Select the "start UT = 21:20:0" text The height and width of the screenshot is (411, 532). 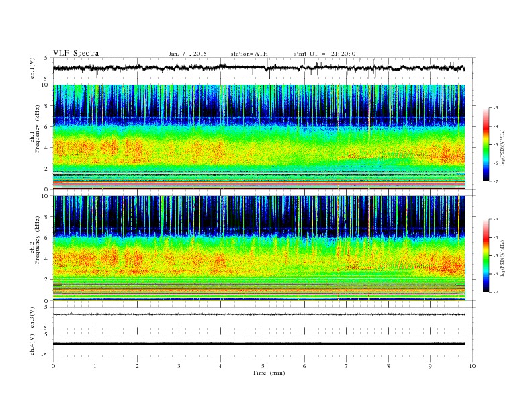tap(324, 54)
